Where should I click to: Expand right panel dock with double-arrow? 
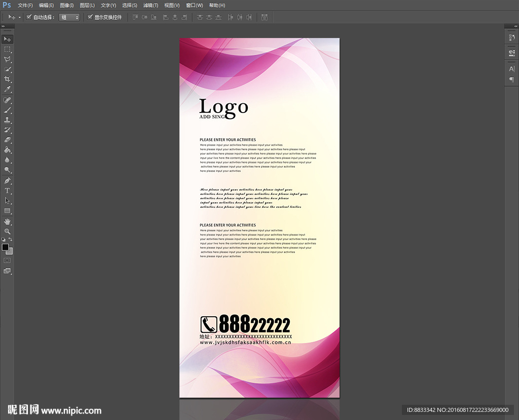(515, 26)
